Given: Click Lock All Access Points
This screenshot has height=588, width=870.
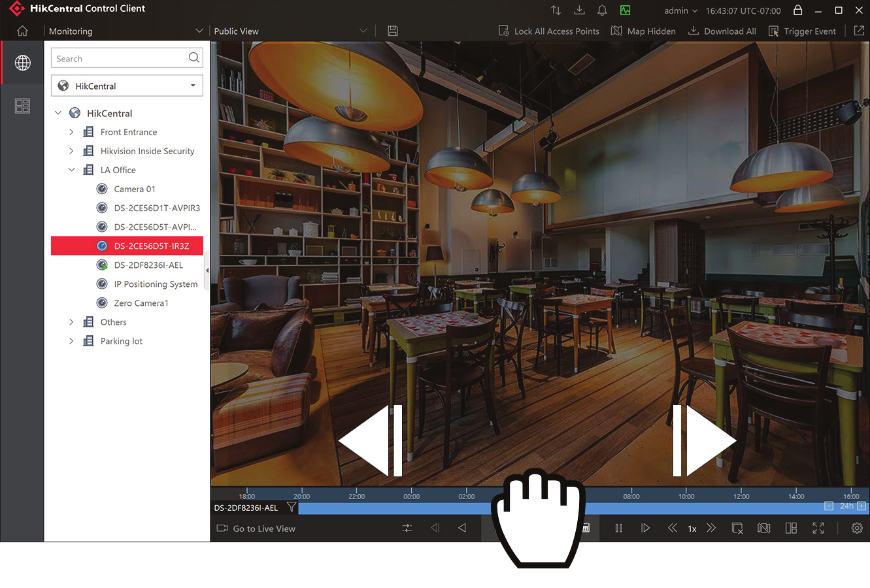Looking at the screenshot, I should [x=549, y=31].
